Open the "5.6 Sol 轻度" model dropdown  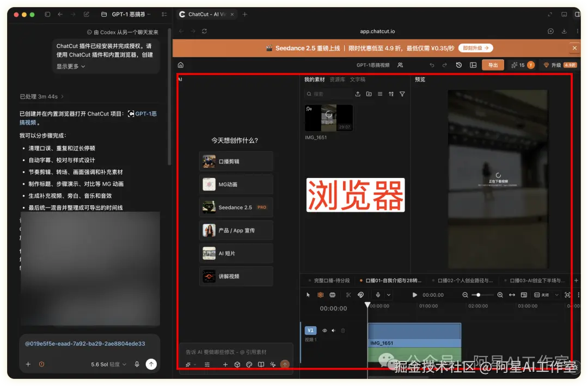click(108, 364)
